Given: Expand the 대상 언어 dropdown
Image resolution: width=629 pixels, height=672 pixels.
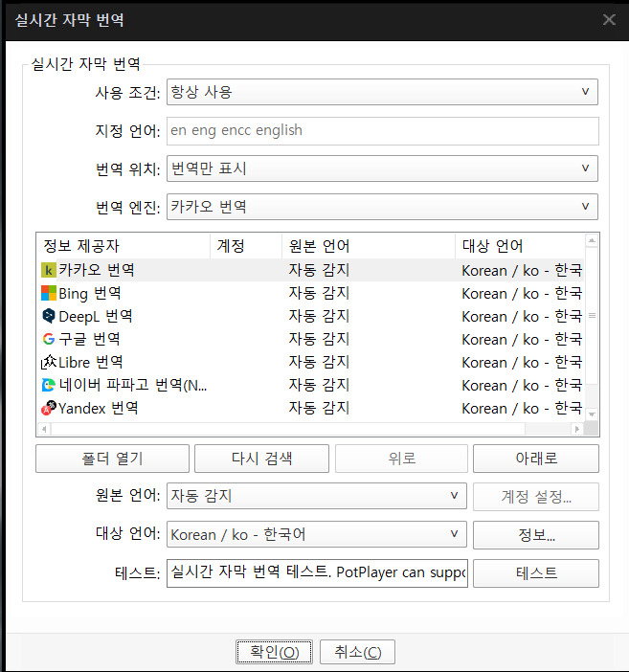Looking at the screenshot, I should (x=317, y=534).
